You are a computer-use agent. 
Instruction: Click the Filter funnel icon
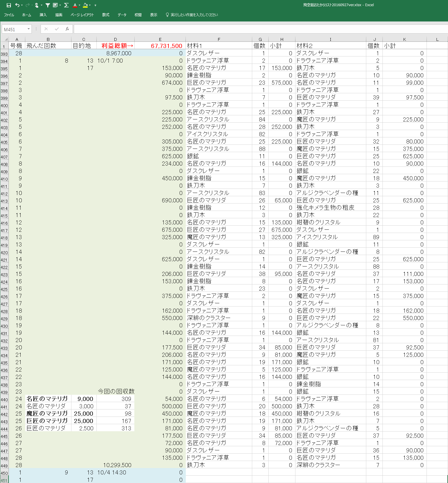[48, 5]
